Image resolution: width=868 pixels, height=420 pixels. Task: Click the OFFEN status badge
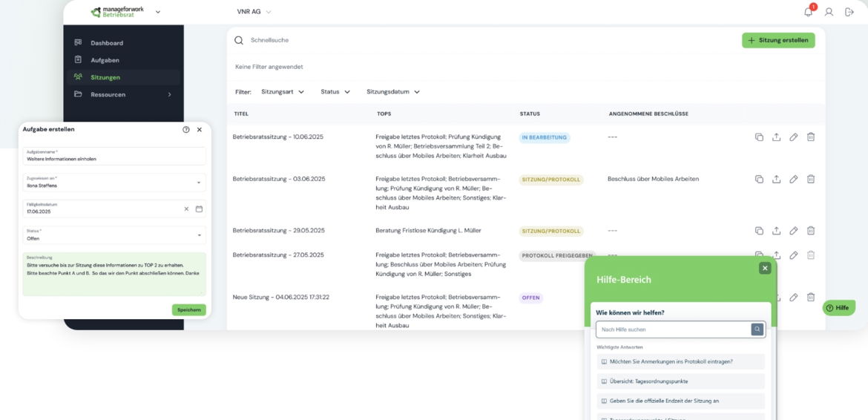(x=530, y=298)
